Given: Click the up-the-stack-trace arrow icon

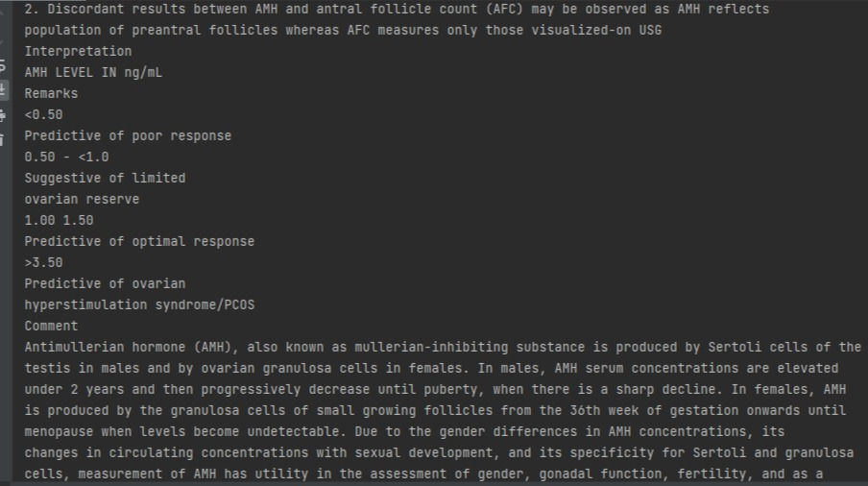Looking at the screenshot, I should pyautogui.click(x=2, y=12).
